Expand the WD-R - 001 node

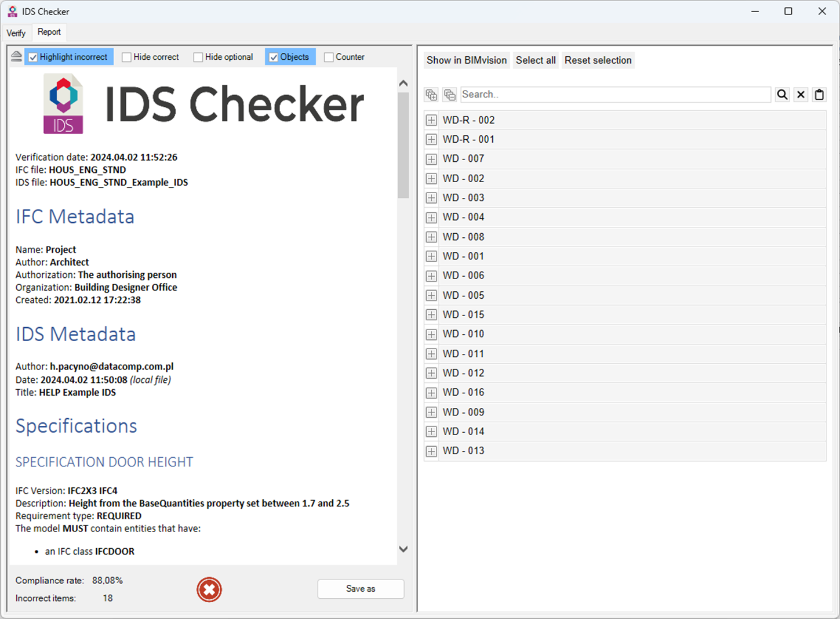tap(431, 139)
